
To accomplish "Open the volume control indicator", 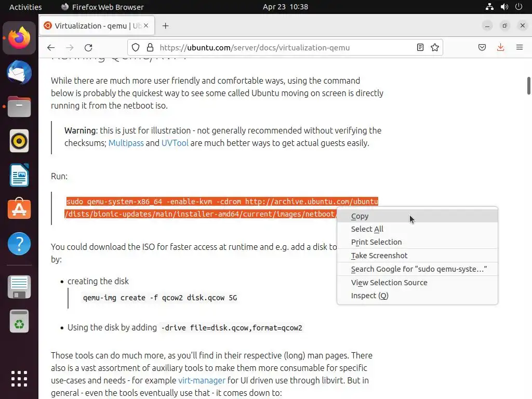I will point(504,7).
